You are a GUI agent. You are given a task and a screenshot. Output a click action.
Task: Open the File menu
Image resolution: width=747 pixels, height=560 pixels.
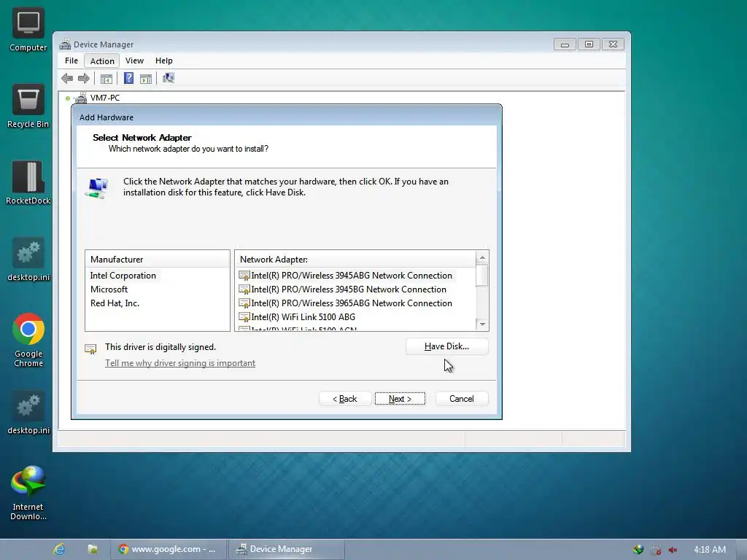pos(71,61)
